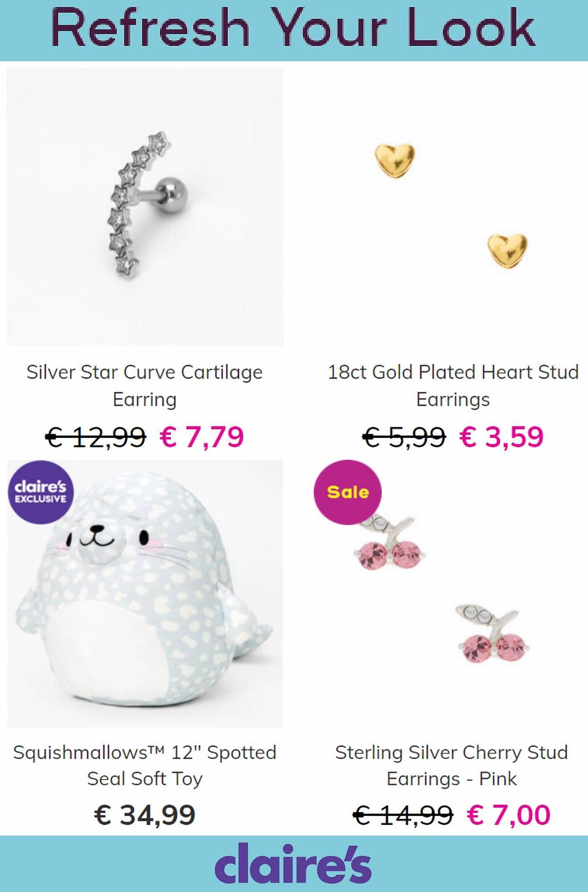Open 18ct Gold Plated Heart Stud Earrings title
The image size is (588, 892).
tap(453, 385)
